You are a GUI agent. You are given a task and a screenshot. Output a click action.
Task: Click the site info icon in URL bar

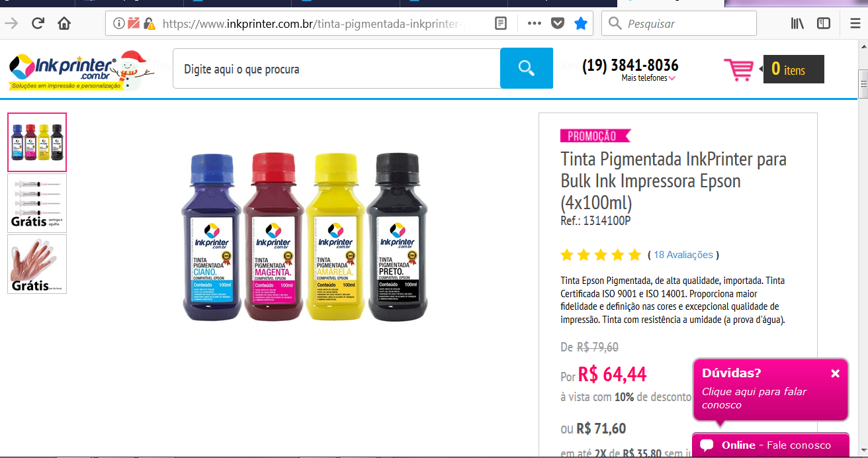[x=118, y=24]
